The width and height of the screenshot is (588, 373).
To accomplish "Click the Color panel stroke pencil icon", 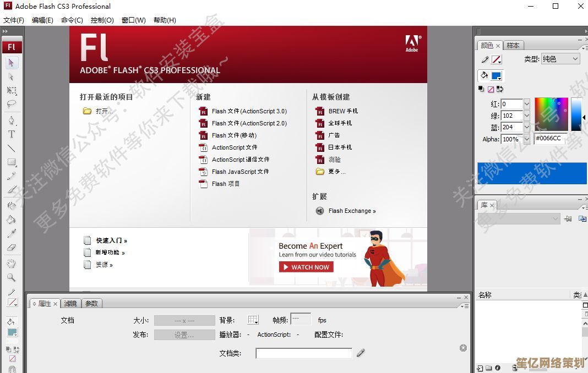I will click(x=485, y=59).
